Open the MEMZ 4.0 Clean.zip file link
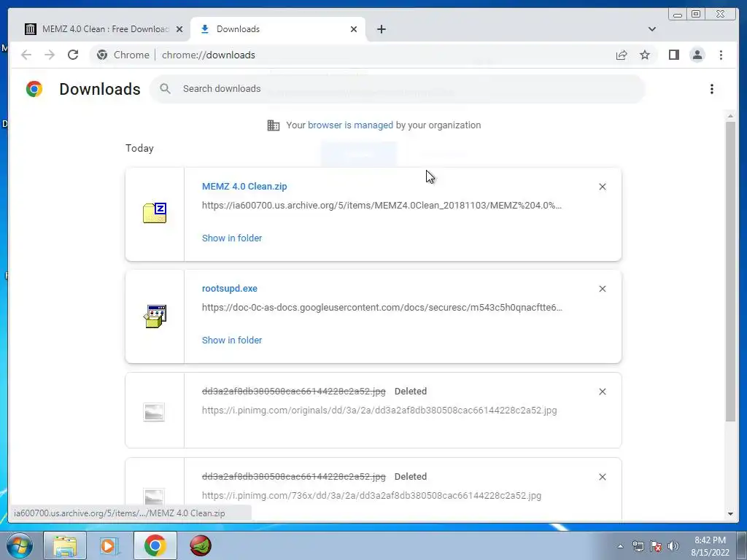Screen dimensions: 747x560 click(x=244, y=187)
